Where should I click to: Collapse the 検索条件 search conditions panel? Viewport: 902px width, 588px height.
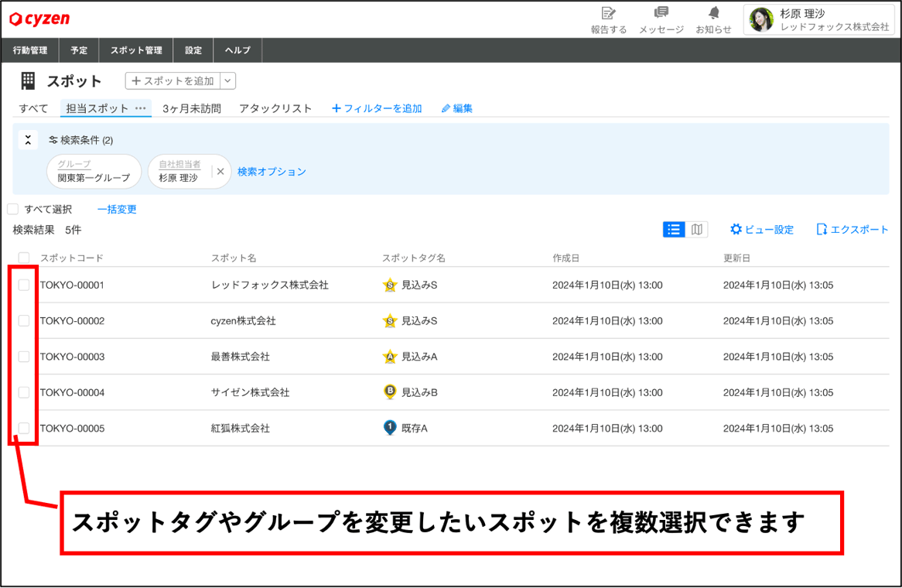click(28, 140)
